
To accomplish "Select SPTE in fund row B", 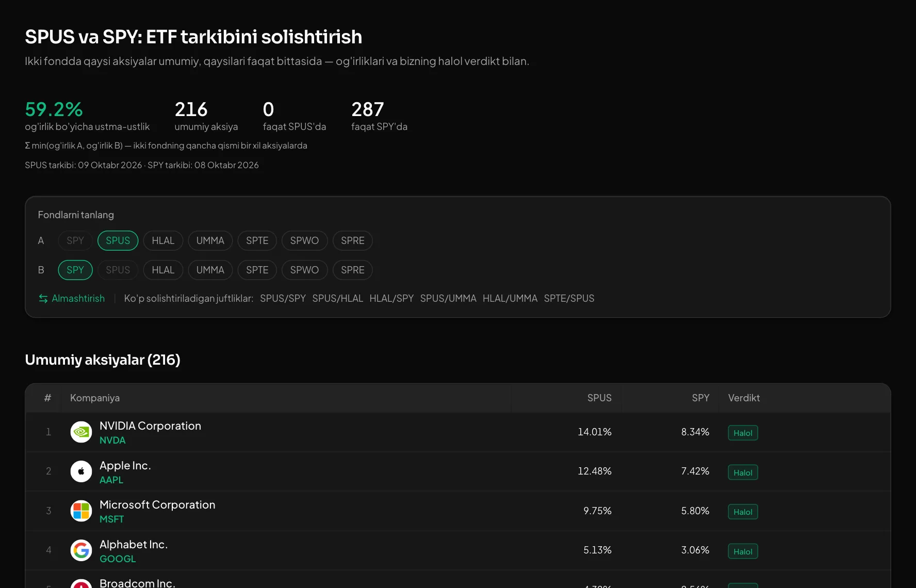I will coord(257,270).
